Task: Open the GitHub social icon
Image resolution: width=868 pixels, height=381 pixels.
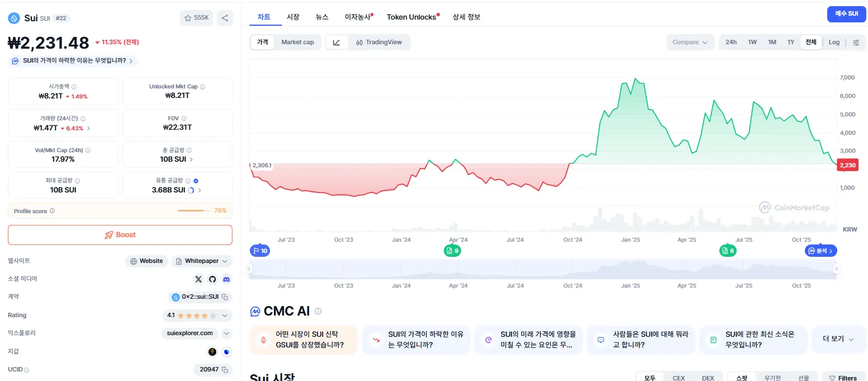Action: pyautogui.click(x=212, y=279)
